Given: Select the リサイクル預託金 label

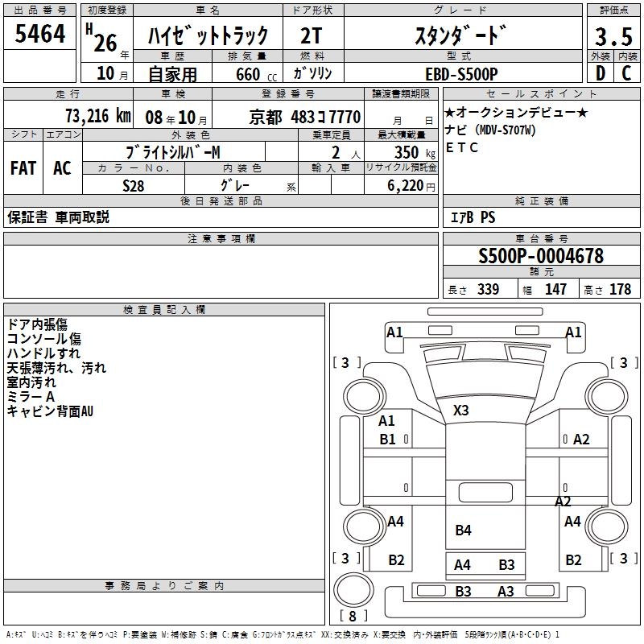Looking at the screenshot, I should (x=401, y=167).
